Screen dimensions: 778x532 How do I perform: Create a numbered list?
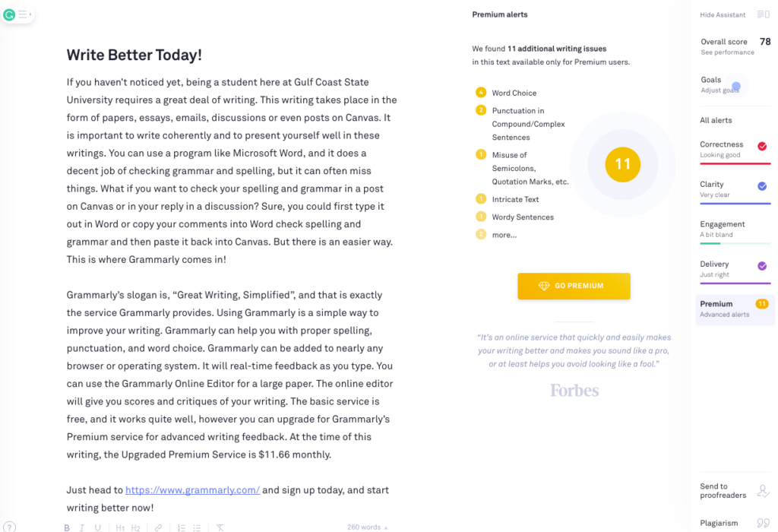[182, 527]
